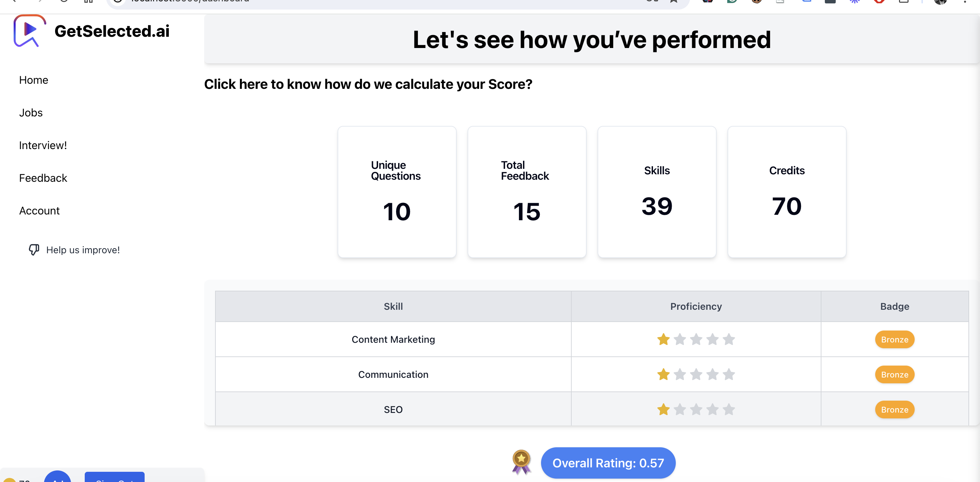This screenshot has height=482, width=980.
Task: Click the gold star in SEO row
Action: pos(663,409)
